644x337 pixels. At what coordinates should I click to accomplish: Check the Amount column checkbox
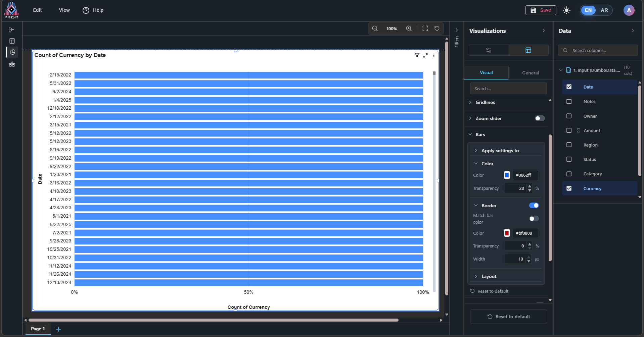point(569,130)
